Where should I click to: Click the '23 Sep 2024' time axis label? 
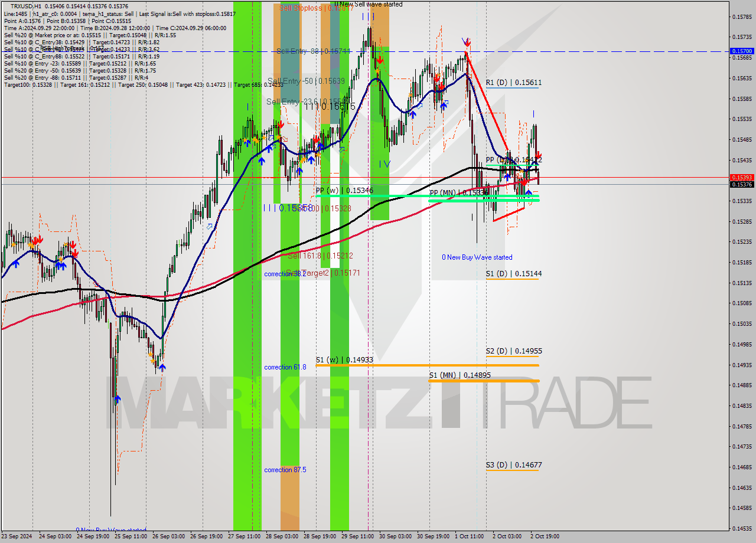click(16, 537)
